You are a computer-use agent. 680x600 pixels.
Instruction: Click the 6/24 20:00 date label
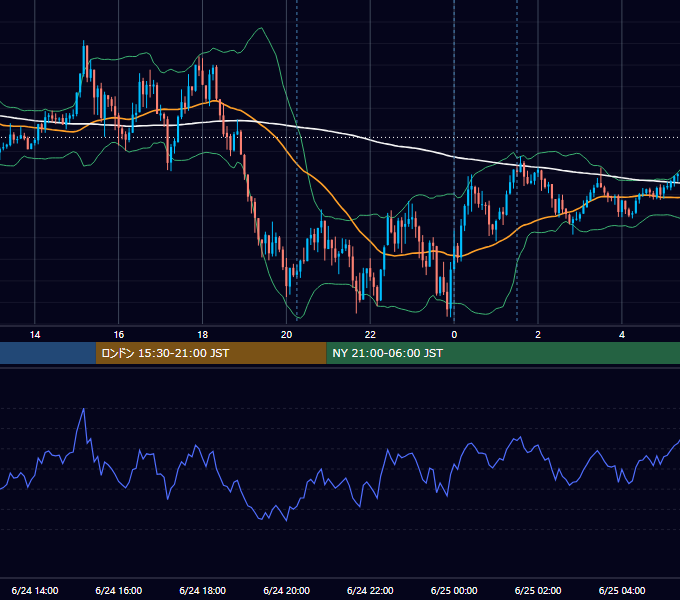tap(286, 590)
